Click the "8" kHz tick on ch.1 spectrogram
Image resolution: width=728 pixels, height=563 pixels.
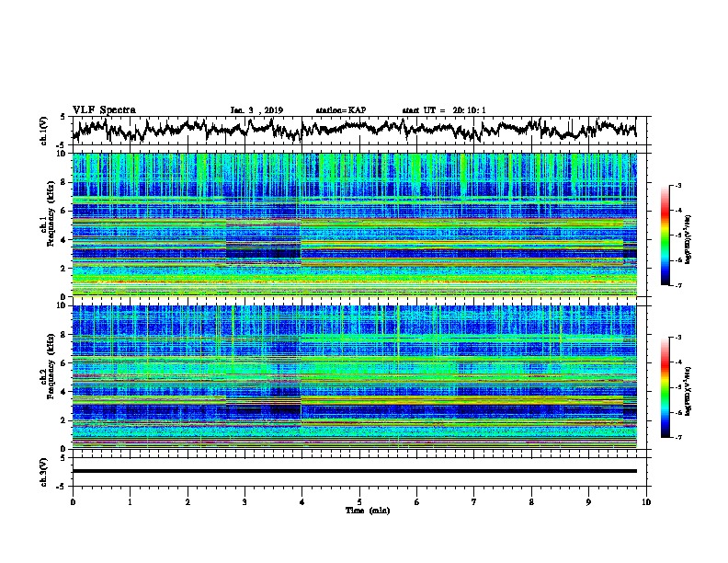(64, 182)
